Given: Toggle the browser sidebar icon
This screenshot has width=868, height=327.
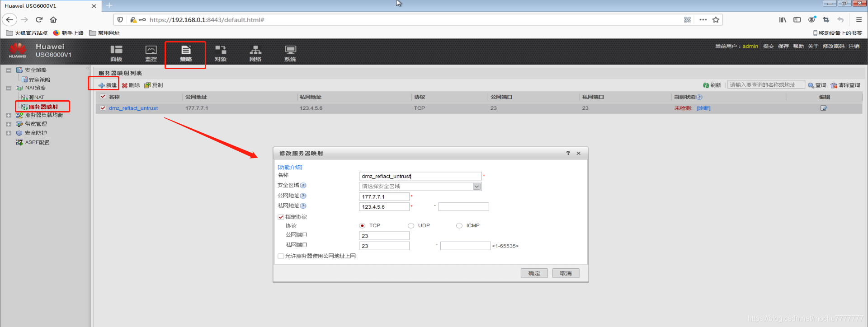Looking at the screenshot, I should point(797,19).
